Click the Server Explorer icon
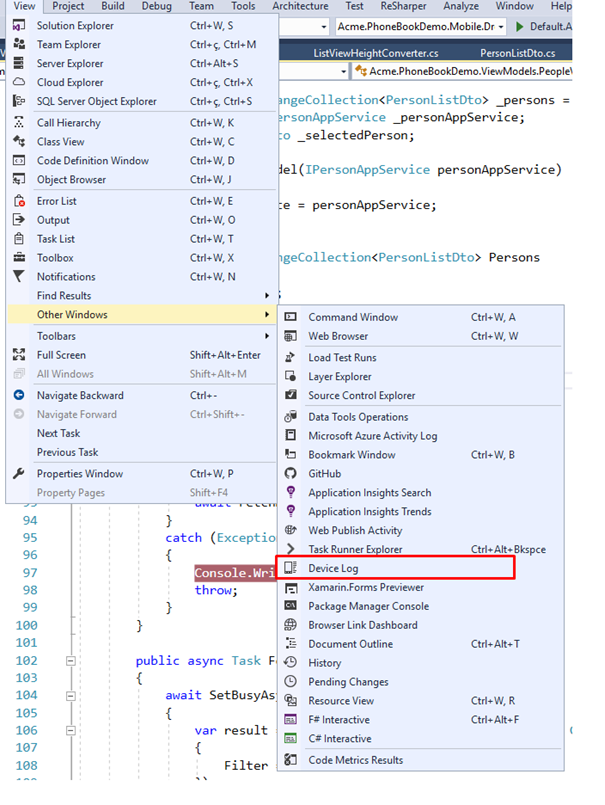The image size is (605, 805). 19,63
